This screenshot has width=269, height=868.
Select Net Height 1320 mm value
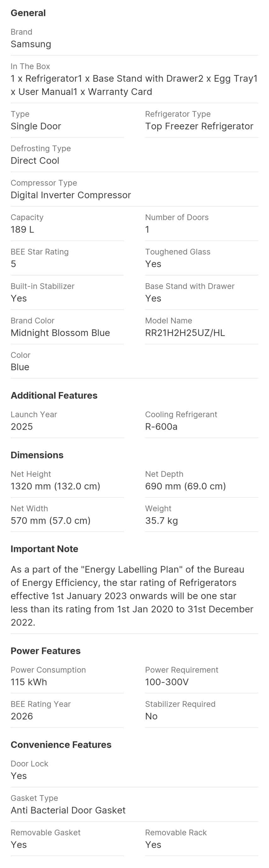click(55, 486)
